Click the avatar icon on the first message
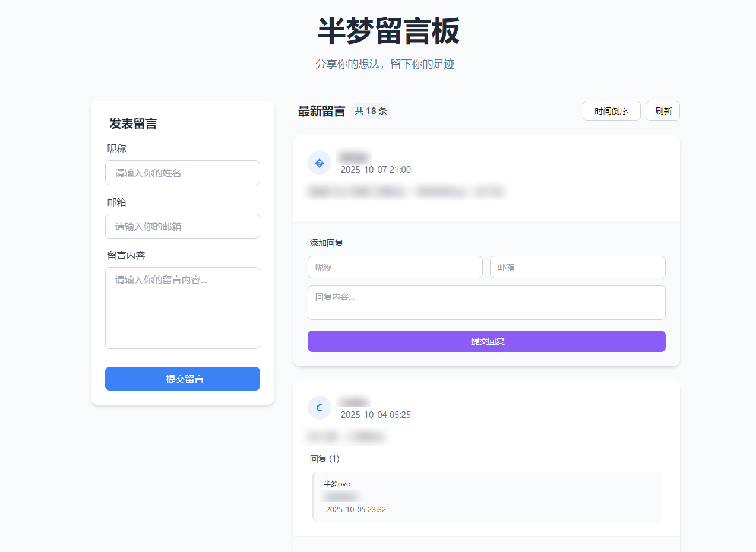Viewport: 756px width, 552px height. (x=320, y=163)
